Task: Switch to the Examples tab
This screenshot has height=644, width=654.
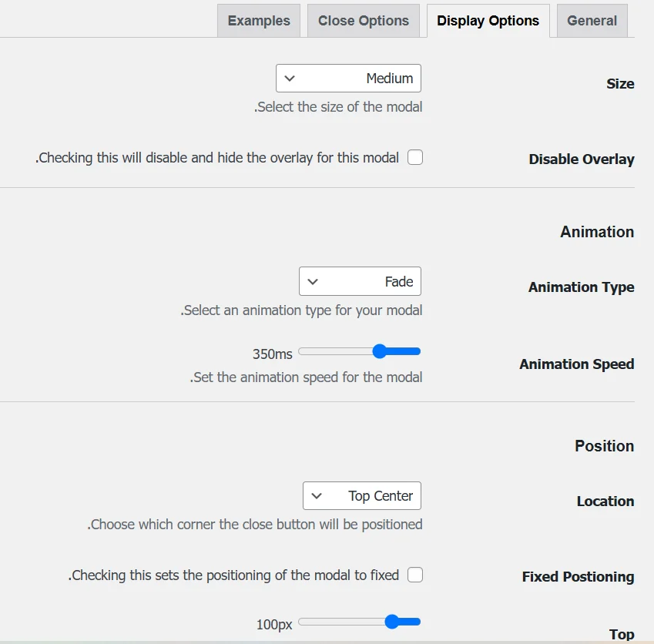Action: pos(258,21)
